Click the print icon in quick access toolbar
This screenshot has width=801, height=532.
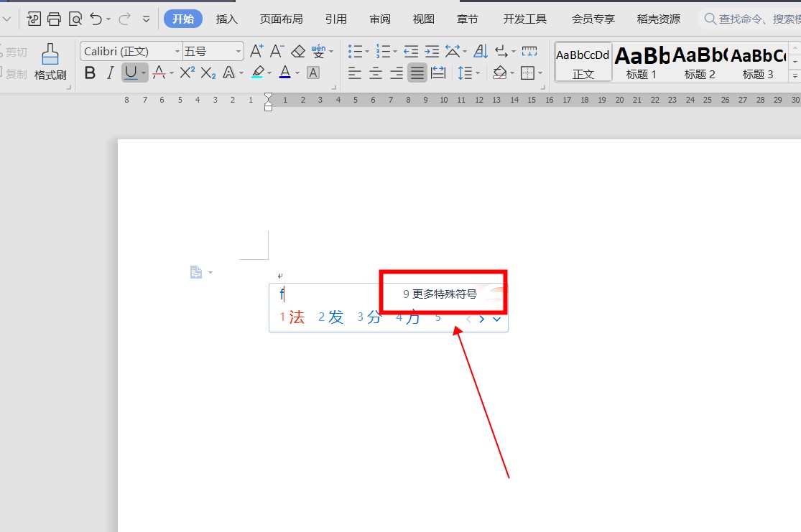55,19
